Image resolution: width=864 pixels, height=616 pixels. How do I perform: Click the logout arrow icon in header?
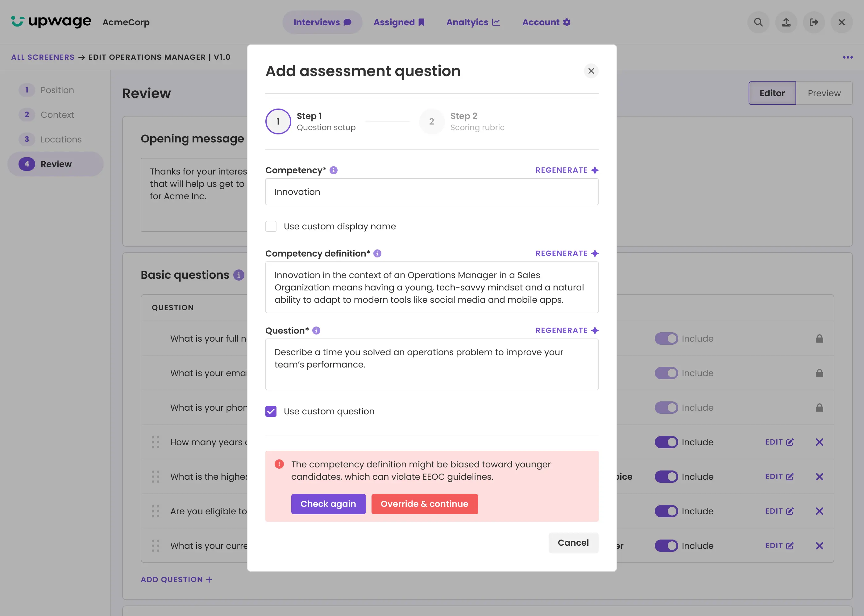pyautogui.click(x=813, y=23)
